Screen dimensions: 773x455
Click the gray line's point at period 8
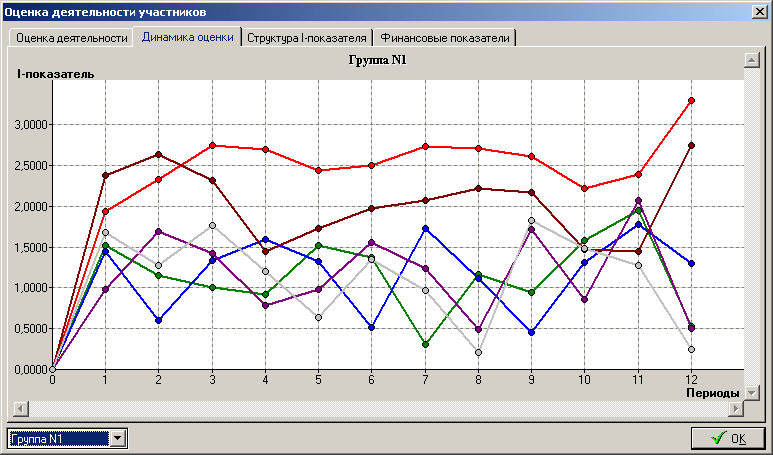pos(478,352)
